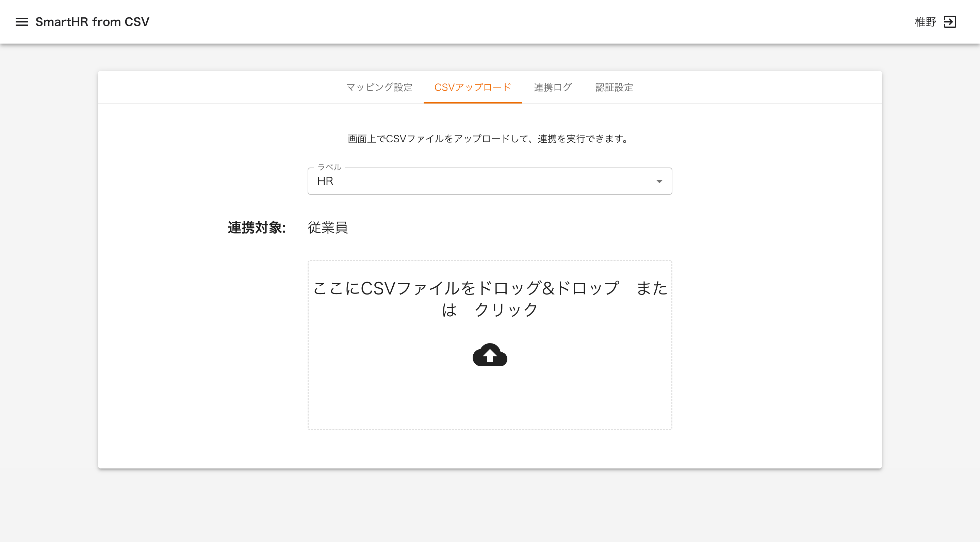Go to the 認証設定 tab
The height and width of the screenshot is (542, 980).
coord(614,87)
